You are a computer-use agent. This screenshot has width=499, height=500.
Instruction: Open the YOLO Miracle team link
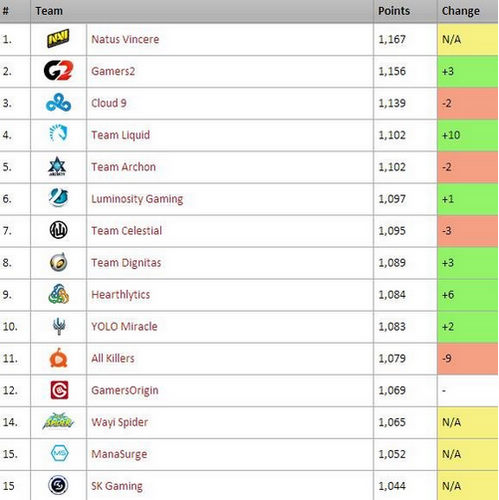124,326
